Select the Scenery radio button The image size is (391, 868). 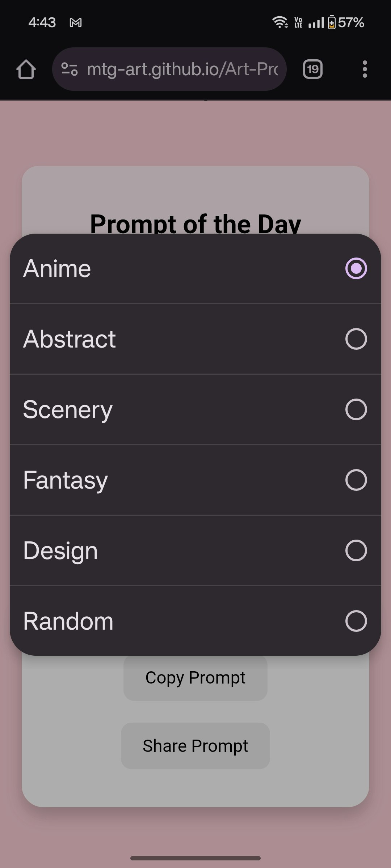(356, 409)
